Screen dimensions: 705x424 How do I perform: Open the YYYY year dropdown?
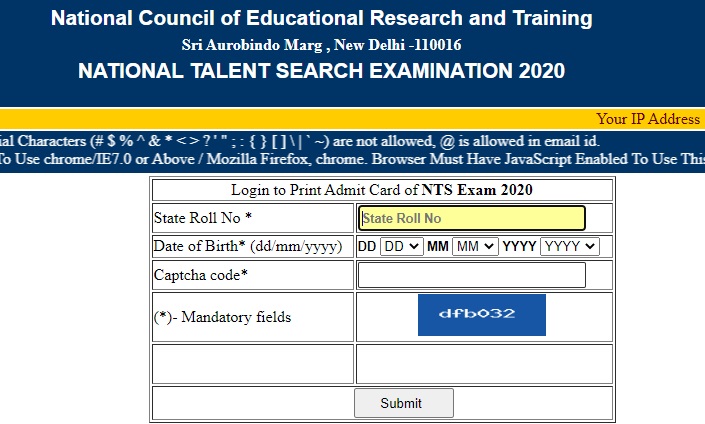[x=569, y=246]
